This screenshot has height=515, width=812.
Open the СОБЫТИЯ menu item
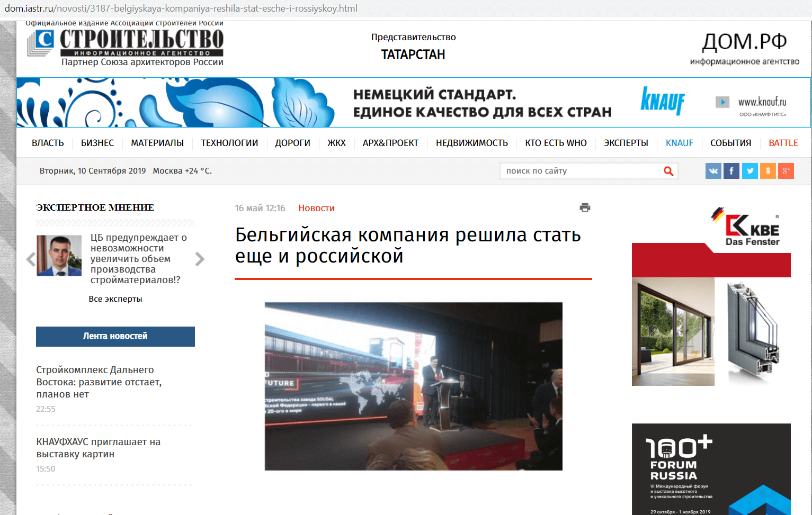[730, 143]
